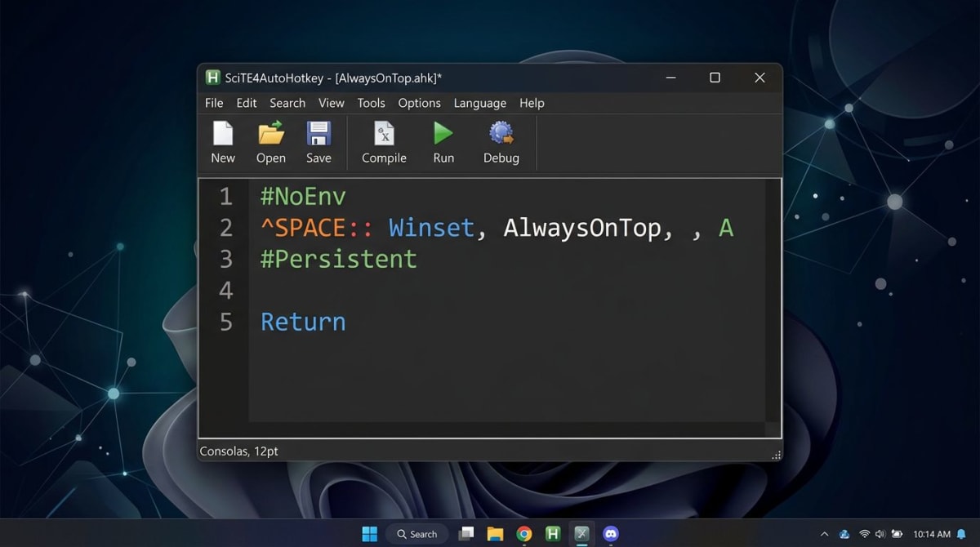Click the editor vertical scrollbar
Screen dimensions: 980x547
(x=773, y=300)
